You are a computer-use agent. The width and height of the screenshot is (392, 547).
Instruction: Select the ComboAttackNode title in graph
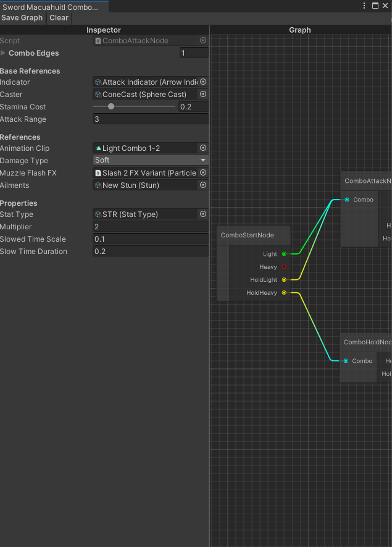click(368, 180)
